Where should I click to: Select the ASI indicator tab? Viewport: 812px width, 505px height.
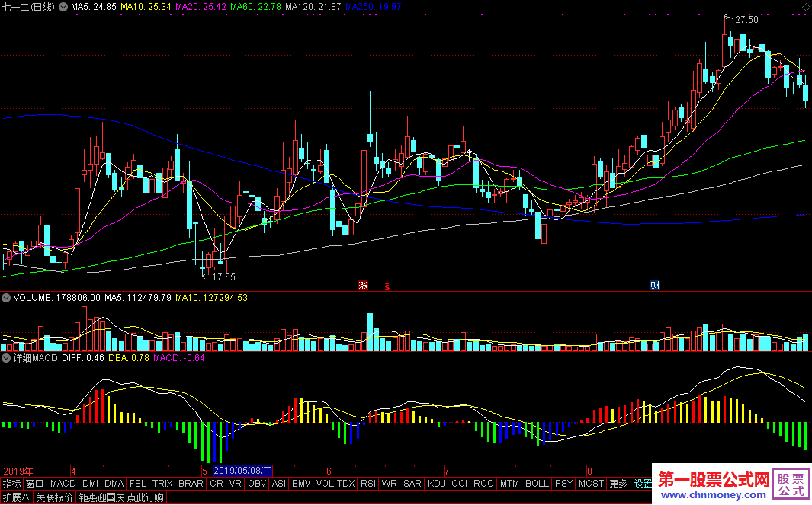coord(279,484)
